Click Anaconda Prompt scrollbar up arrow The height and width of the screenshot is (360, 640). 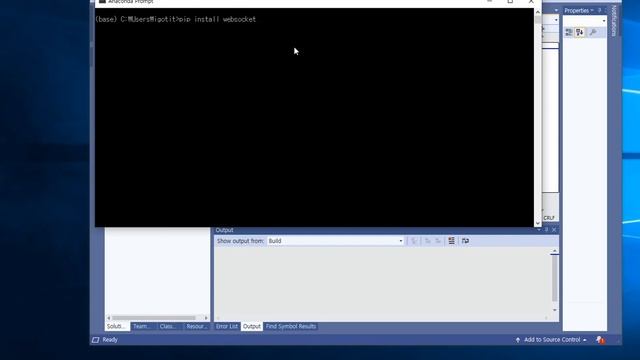[x=538, y=12]
